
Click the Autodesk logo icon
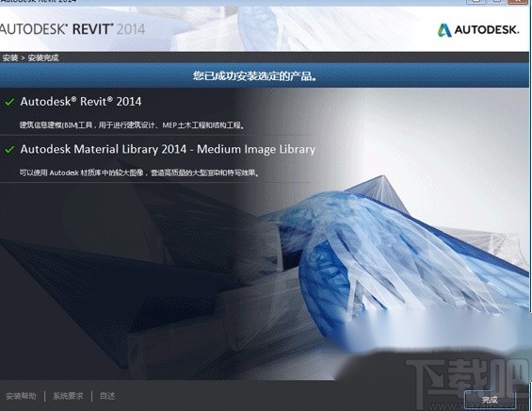click(444, 30)
